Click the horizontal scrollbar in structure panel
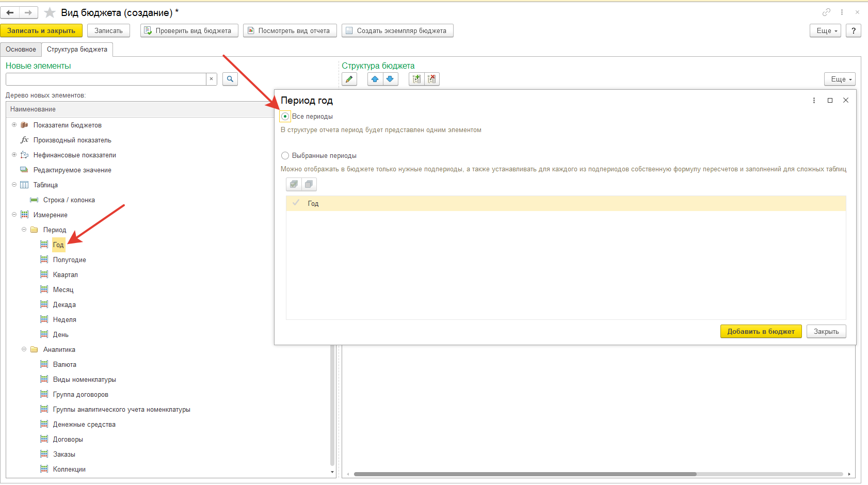Viewport: 868px width, 485px height. pyautogui.click(x=524, y=474)
